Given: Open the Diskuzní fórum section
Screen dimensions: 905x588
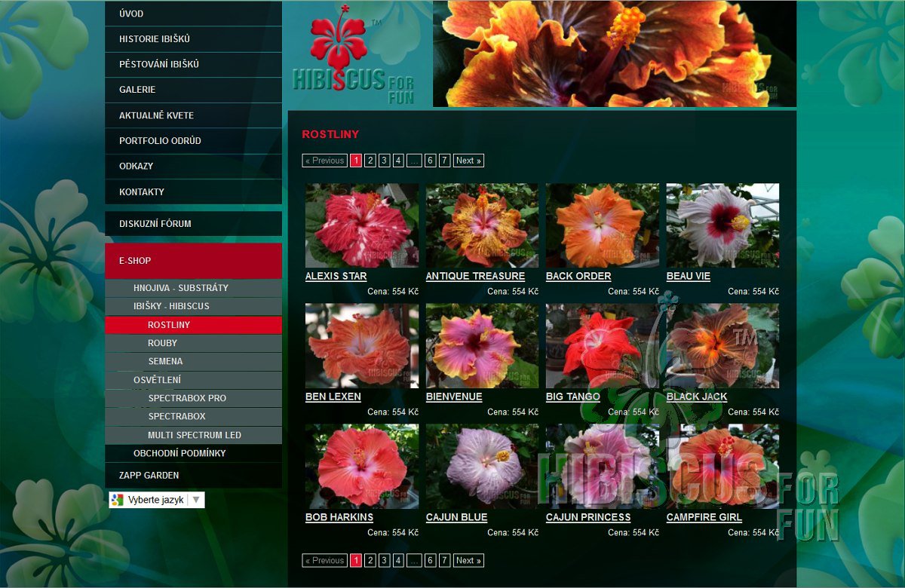Looking at the screenshot, I should (155, 224).
